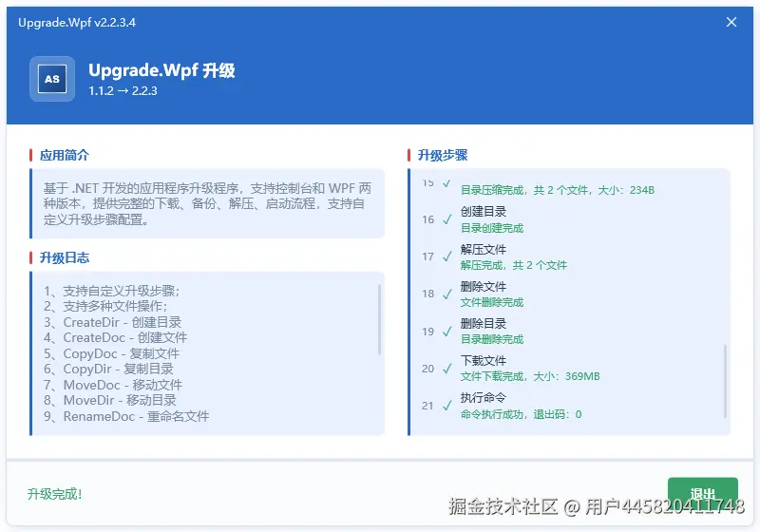
Task: Click the AS application logo icon
Action: tap(52, 79)
